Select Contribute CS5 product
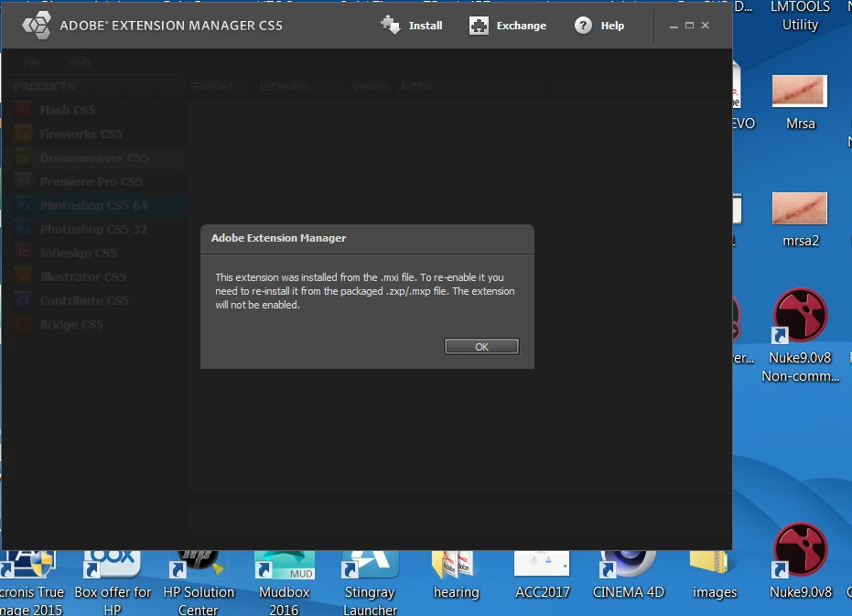The image size is (852, 616). coord(93,300)
